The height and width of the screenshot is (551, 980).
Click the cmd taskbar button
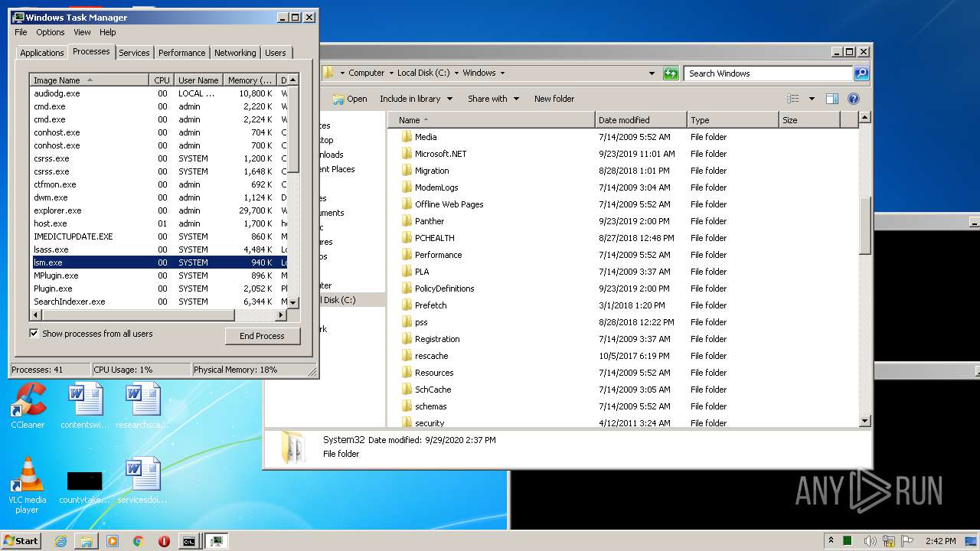click(188, 541)
